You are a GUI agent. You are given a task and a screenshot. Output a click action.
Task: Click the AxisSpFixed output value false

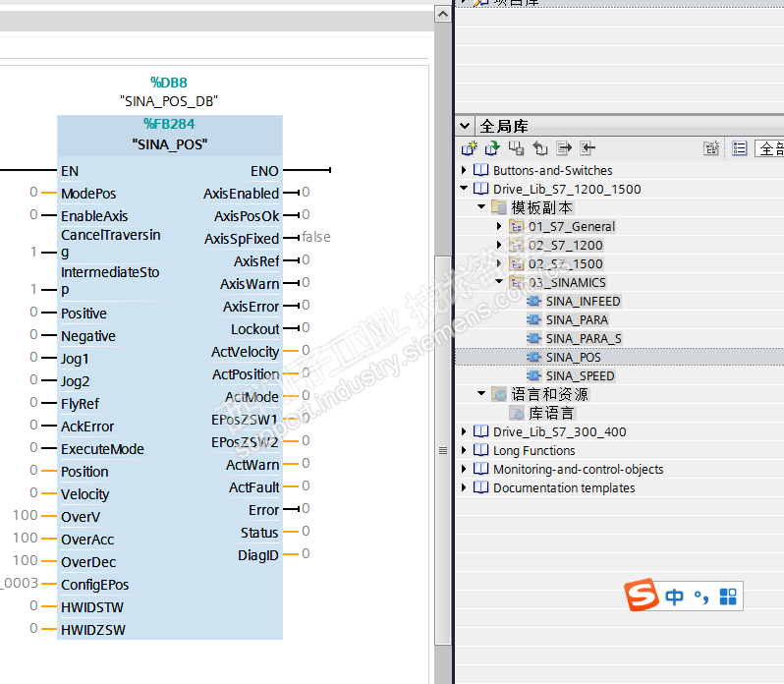(x=316, y=237)
